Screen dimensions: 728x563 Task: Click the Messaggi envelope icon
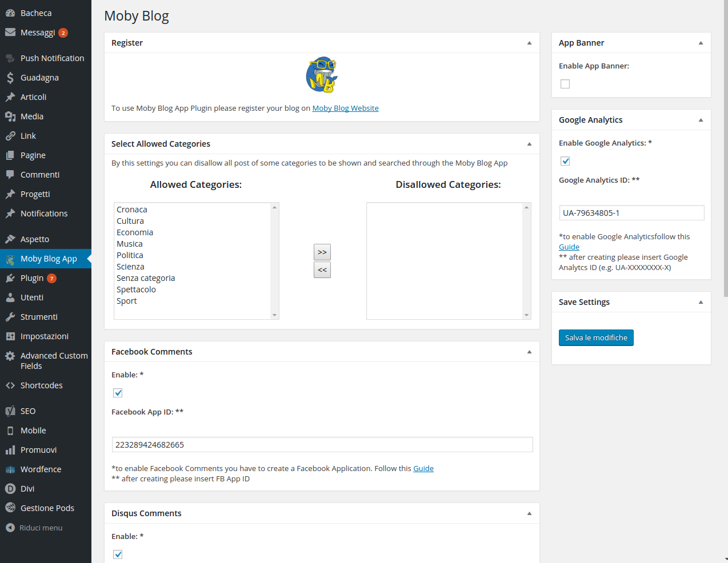[10, 33]
